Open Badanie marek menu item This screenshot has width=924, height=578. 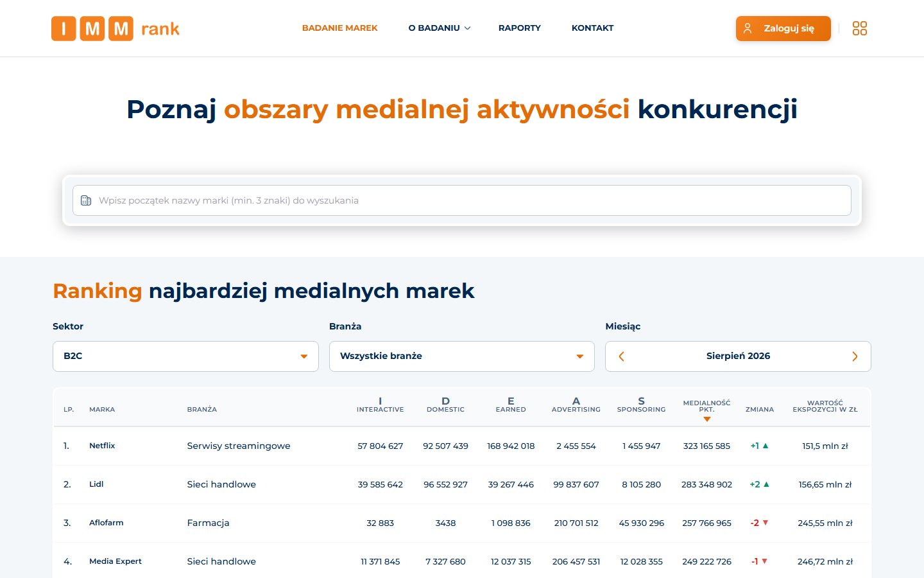tap(339, 28)
